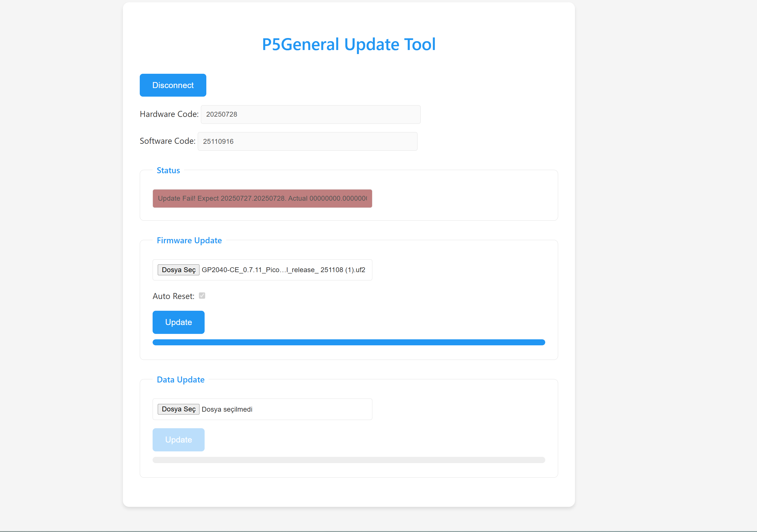Click the selected GP2040-CE uf2 file name
Screen dimensions: 757x532
point(283,270)
